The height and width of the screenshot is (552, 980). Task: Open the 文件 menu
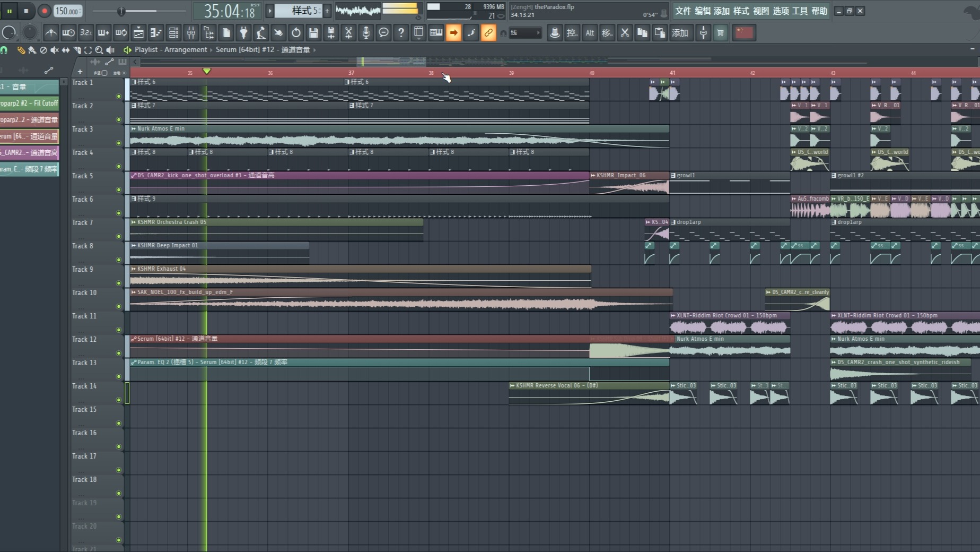click(x=683, y=11)
